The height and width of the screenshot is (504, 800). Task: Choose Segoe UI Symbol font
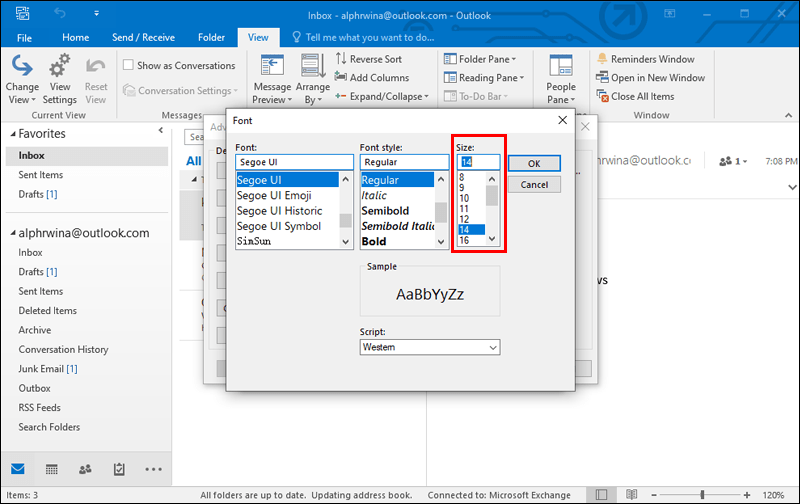pos(287,226)
